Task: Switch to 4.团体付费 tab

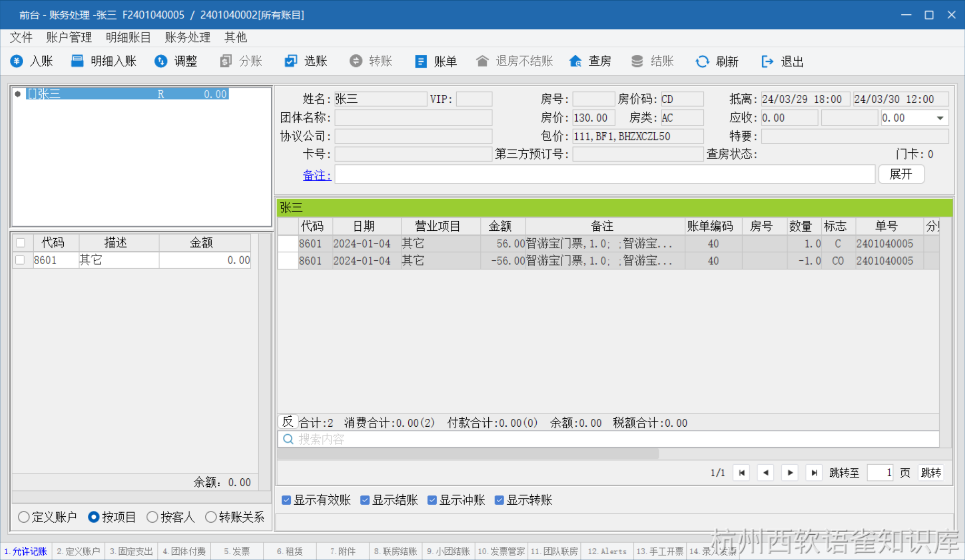Action: [184, 551]
